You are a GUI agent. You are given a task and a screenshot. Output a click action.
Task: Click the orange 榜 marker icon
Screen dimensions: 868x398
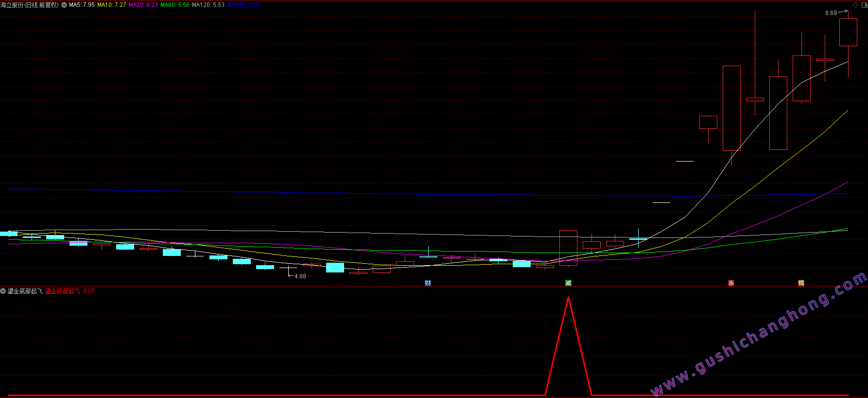(x=801, y=283)
